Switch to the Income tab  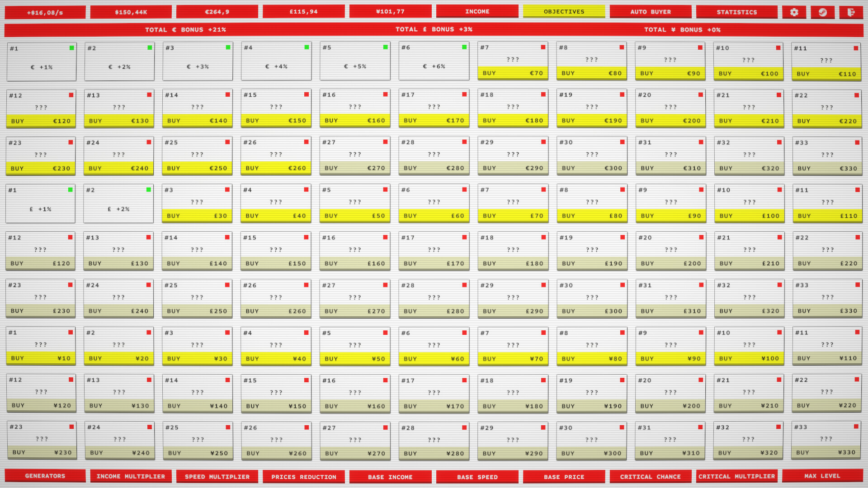(477, 12)
